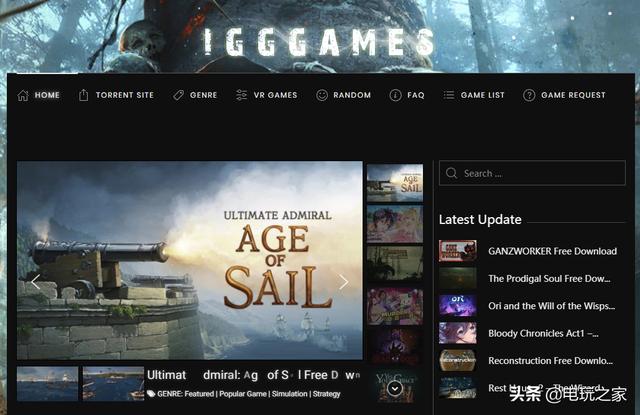640x415 pixels.
Task: Open Ultimate Admiral Age of Sail title link
Action: point(253,375)
